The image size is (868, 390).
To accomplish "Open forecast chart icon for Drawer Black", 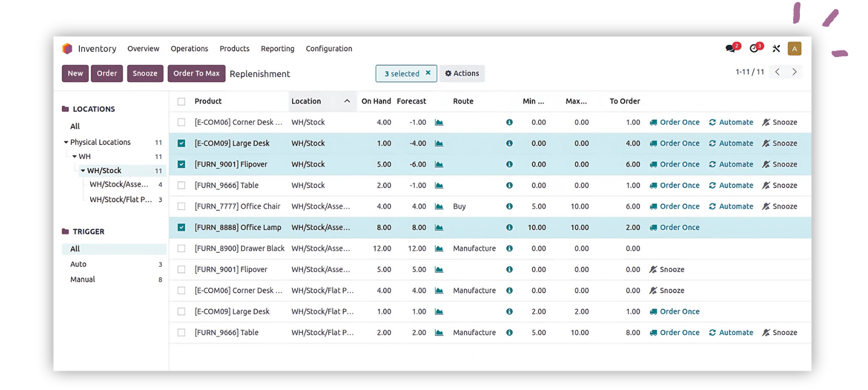I will click(x=439, y=248).
